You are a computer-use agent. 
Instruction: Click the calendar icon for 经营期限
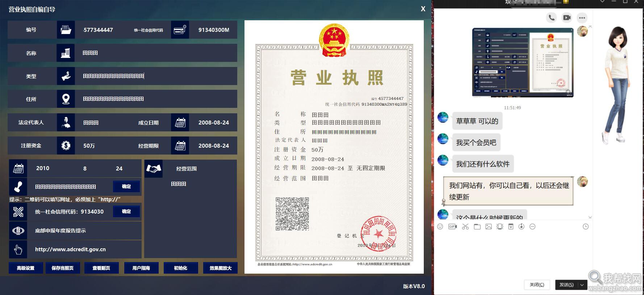coord(180,146)
